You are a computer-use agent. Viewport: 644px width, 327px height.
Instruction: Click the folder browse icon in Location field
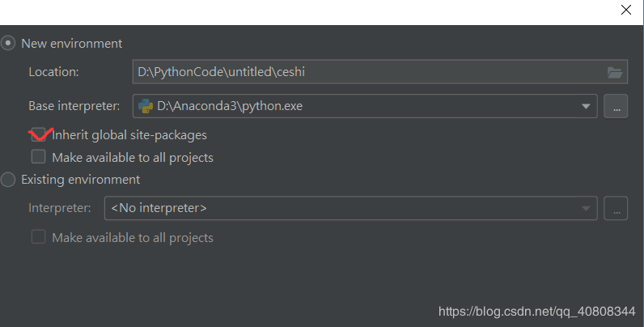(x=616, y=72)
